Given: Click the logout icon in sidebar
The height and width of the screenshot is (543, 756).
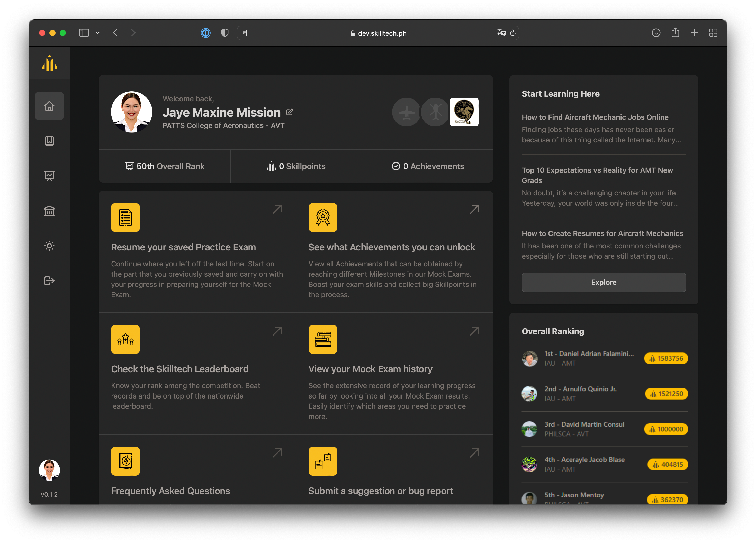Looking at the screenshot, I should (49, 281).
